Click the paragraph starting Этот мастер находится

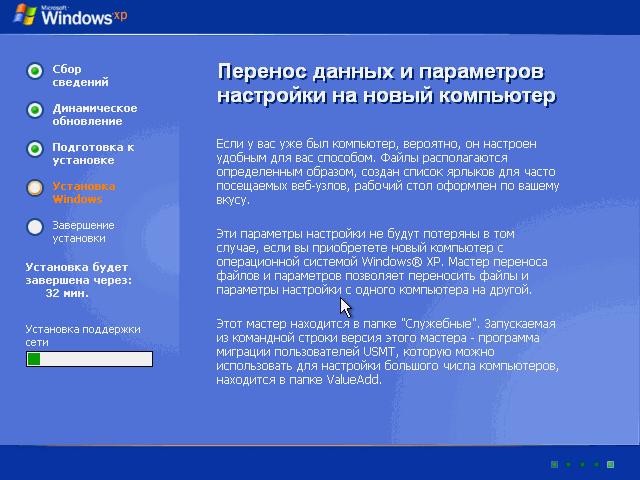pyautogui.click(x=387, y=352)
